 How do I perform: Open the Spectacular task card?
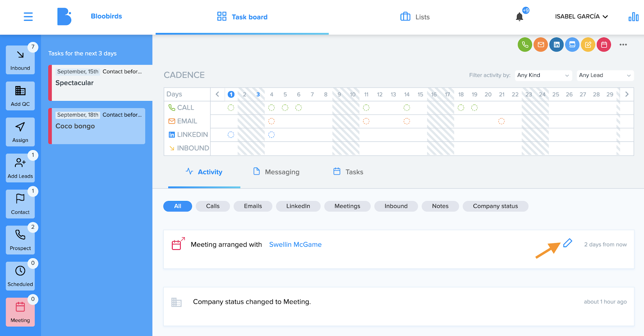[100, 83]
